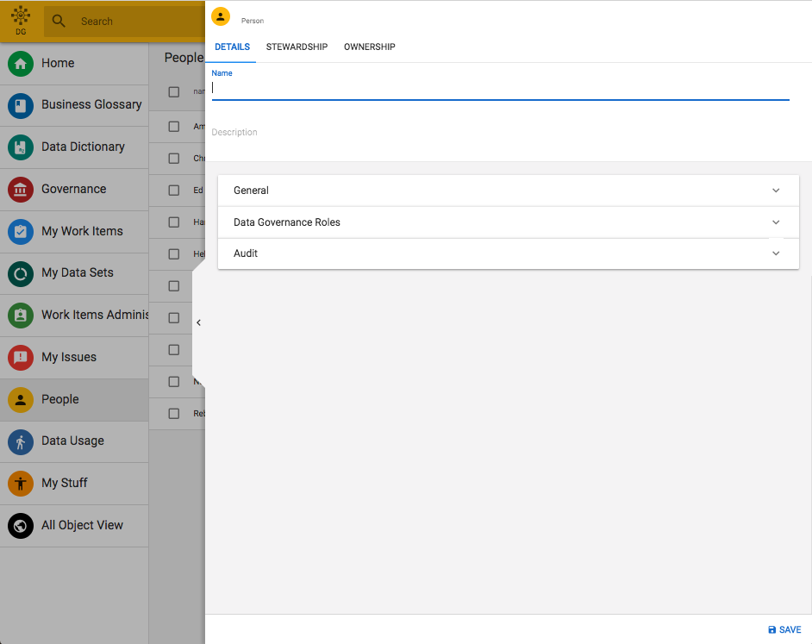Open Data Dictionary menu item
This screenshot has width=812, height=644.
pyautogui.click(x=74, y=147)
